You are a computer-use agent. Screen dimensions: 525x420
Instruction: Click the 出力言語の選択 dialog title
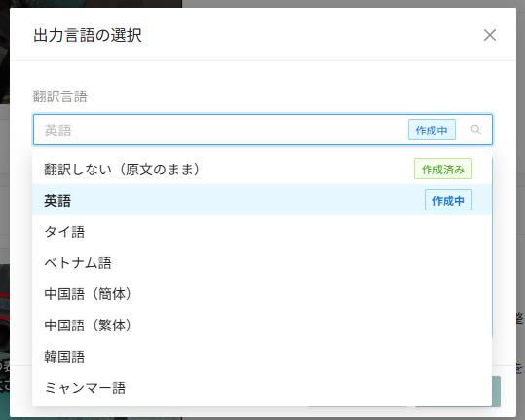pos(88,35)
